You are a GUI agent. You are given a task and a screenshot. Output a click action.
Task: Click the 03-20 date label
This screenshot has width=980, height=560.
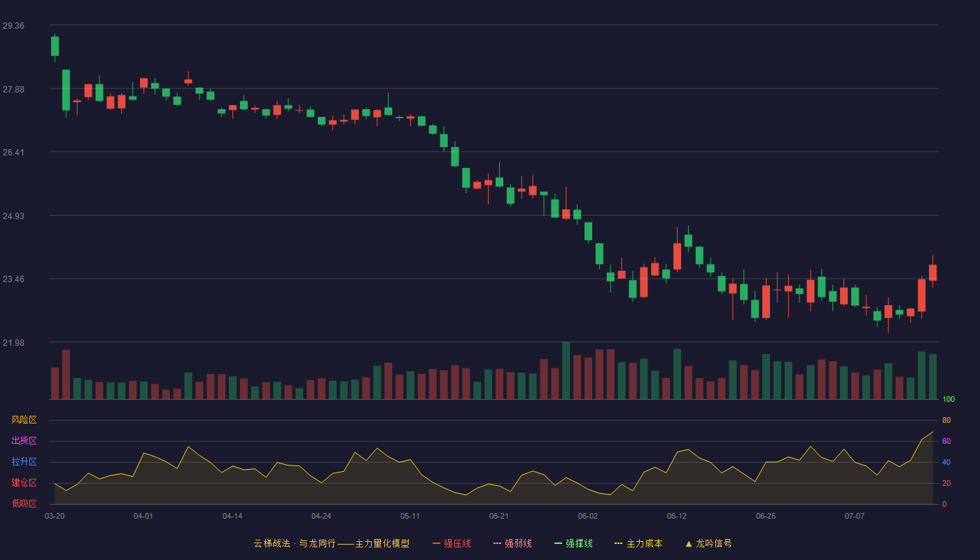(55, 516)
